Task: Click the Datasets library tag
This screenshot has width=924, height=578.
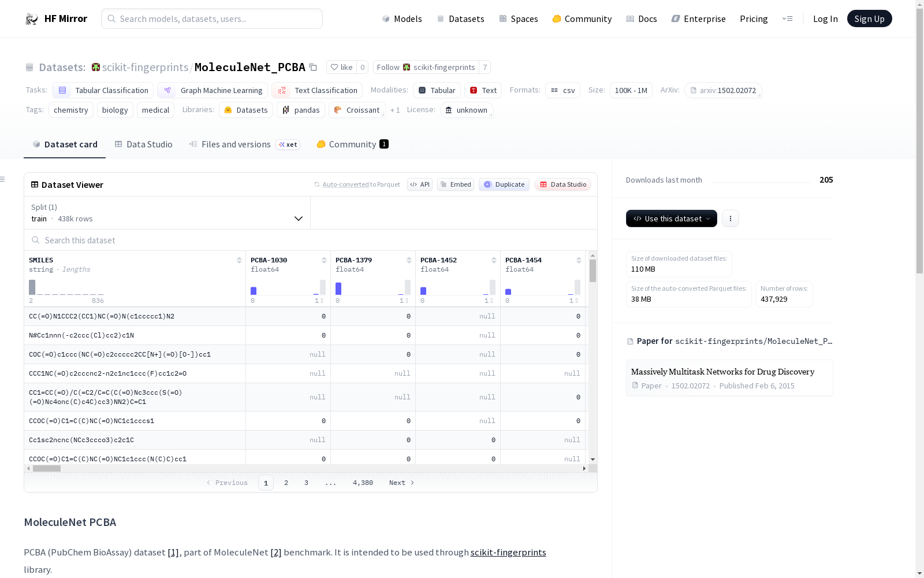Action: (246, 110)
